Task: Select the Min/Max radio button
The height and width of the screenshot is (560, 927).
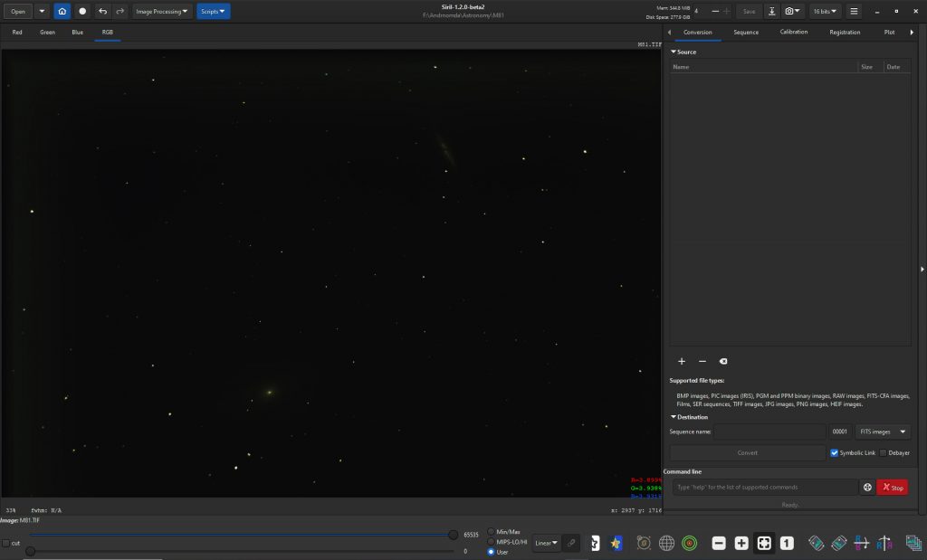Action: (491, 532)
